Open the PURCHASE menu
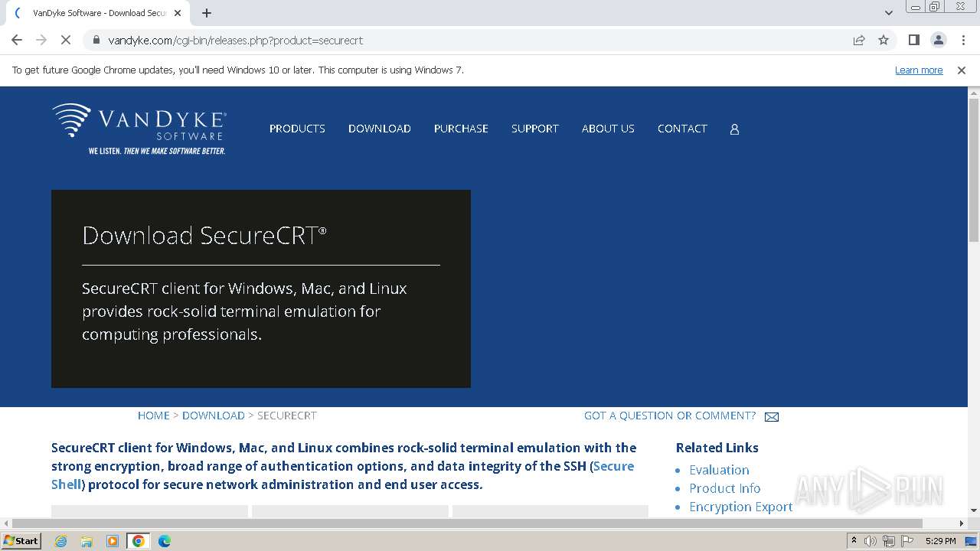980x551 pixels. 461,129
